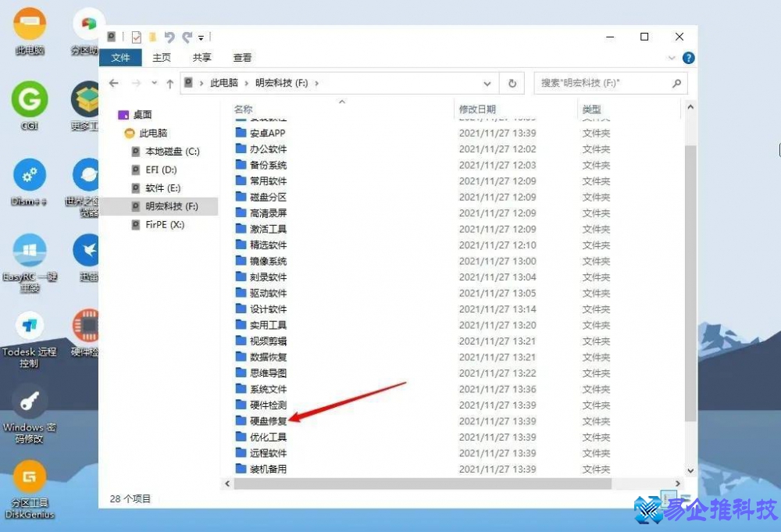This screenshot has height=532, width=781.
Task: Click the Redo icon in quick access toolbar
Action: pos(186,36)
